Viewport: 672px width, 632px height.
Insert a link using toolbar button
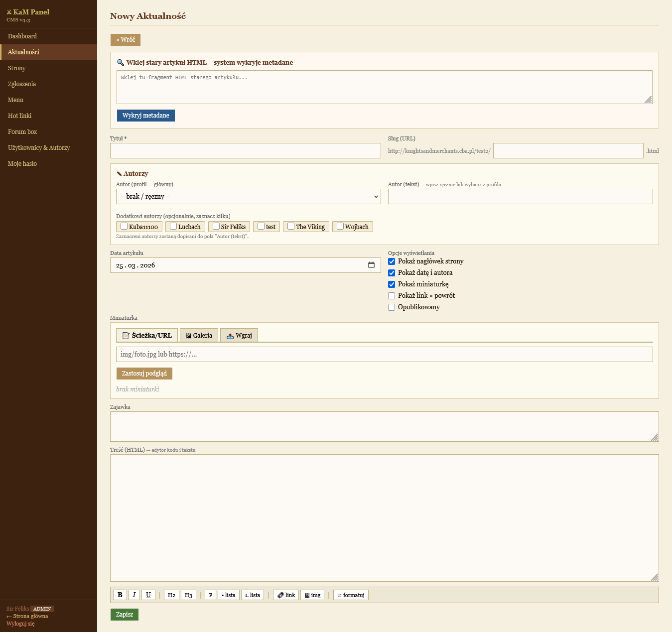(286, 595)
